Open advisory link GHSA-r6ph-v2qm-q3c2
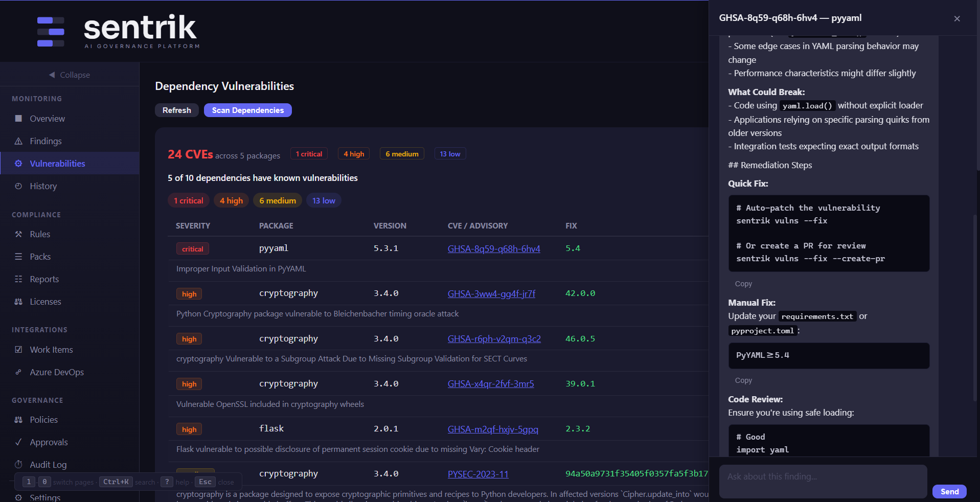Image resolution: width=980 pixels, height=502 pixels. click(494, 339)
